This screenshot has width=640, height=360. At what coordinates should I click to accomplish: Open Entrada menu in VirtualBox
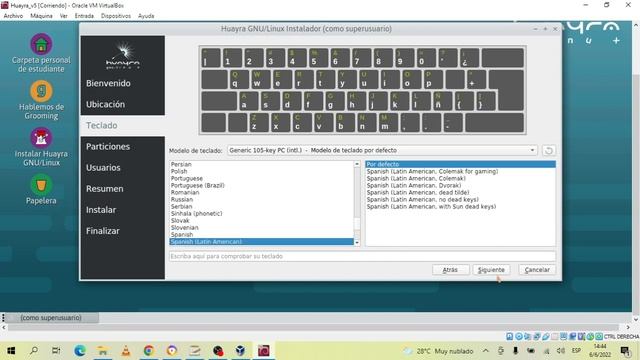(84, 16)
